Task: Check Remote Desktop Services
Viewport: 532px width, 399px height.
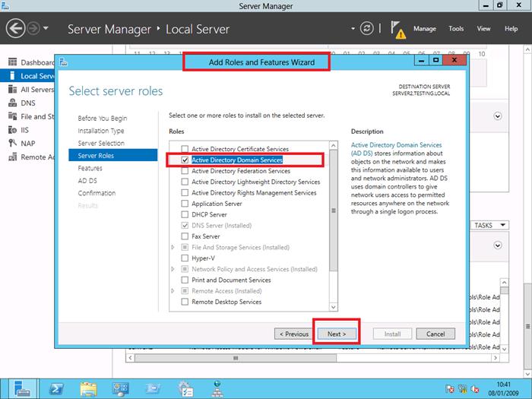Action: [x=185, y=302]
